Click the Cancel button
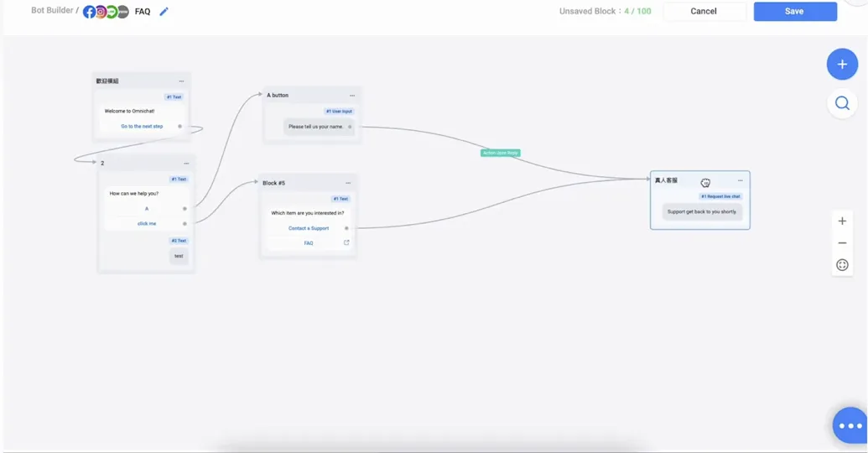 coord(704,11)
